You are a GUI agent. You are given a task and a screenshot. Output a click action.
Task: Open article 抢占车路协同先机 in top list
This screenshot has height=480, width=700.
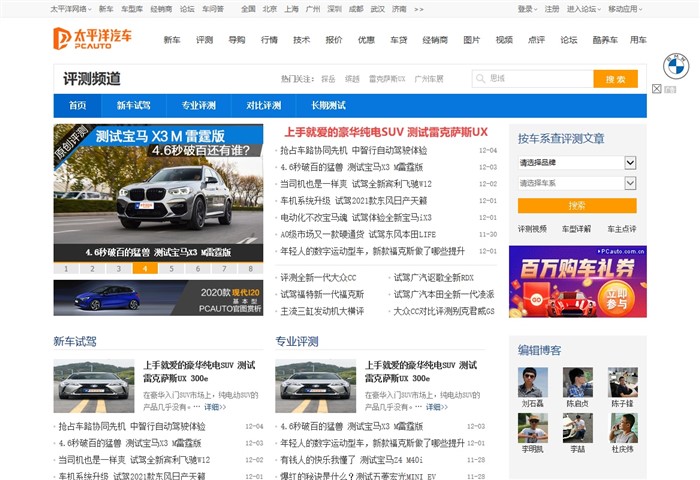tap(354, 150)
